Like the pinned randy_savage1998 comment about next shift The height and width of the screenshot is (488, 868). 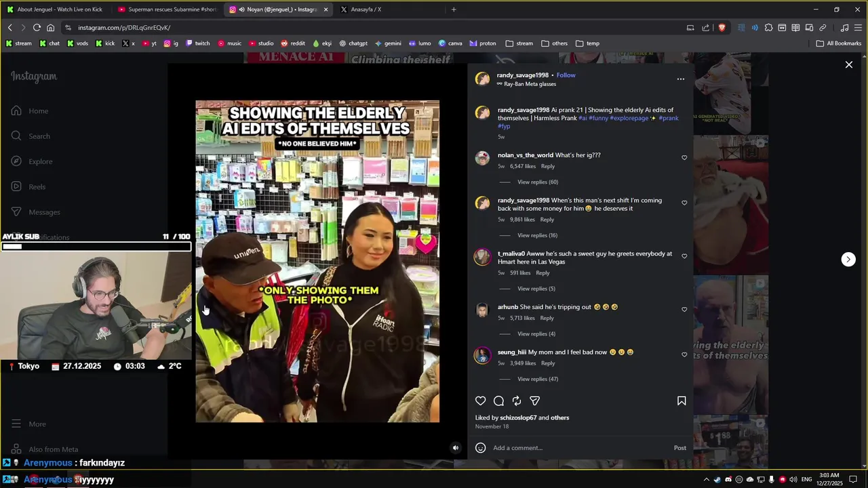tap(684, 203)
